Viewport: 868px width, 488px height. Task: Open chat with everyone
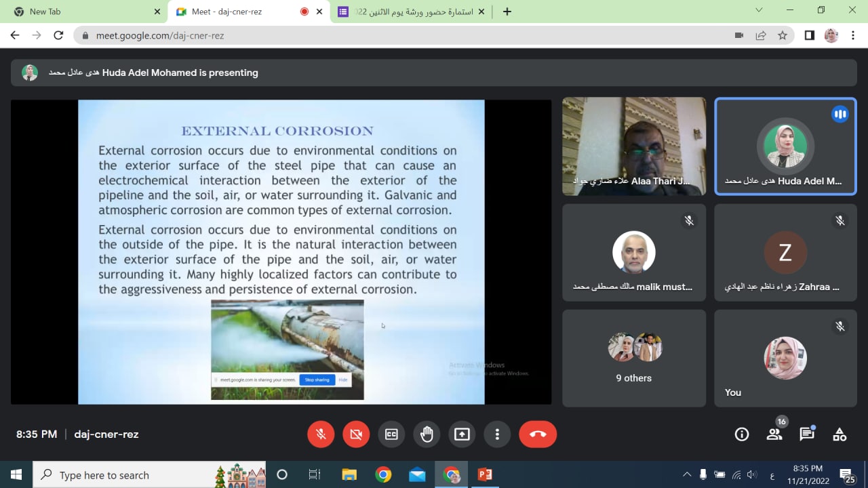(x=807, y=434)
